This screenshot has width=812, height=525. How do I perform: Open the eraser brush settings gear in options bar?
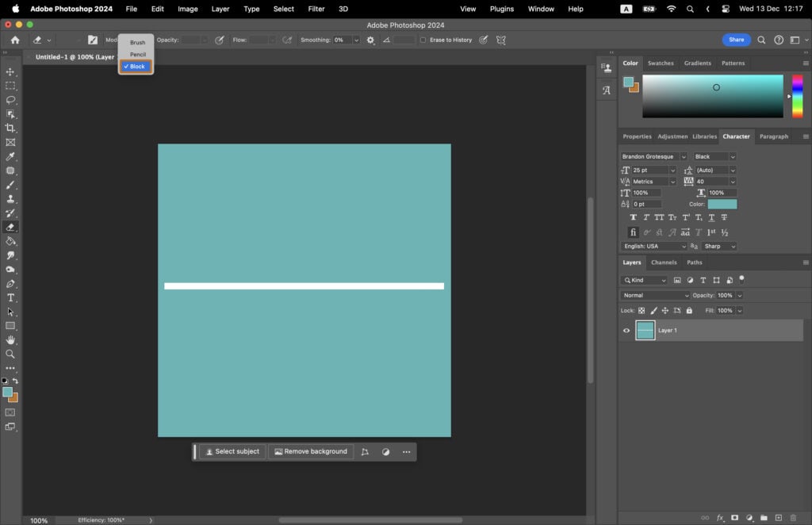[x=370, y=40]
